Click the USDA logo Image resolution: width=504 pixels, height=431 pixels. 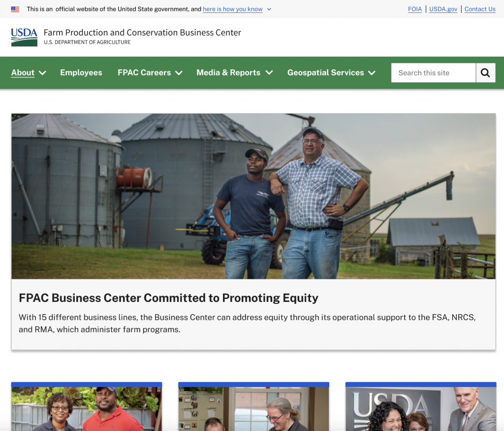coord(24,37)
